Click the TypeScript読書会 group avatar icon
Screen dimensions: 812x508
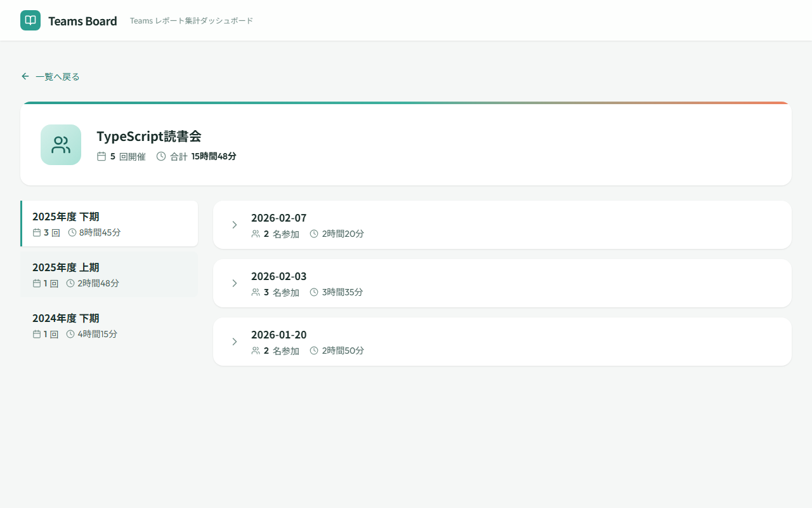click(x=61, y=145)
